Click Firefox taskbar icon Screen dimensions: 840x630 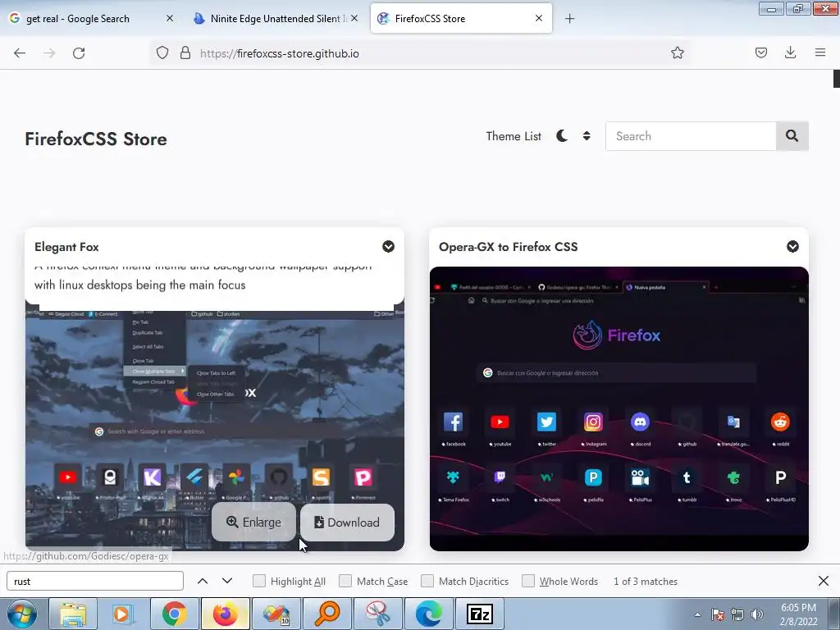[x=226, y=614]
